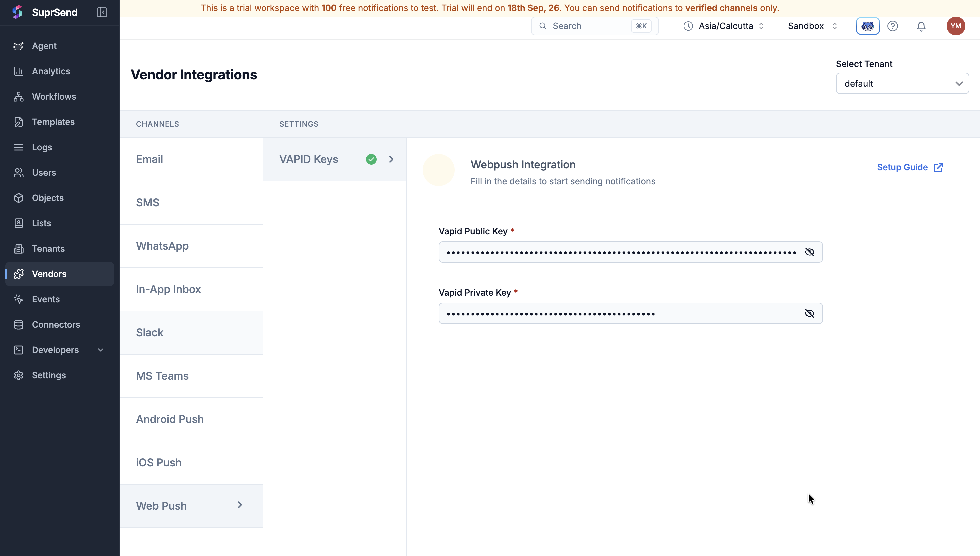Select the Email channel
This screenshot has width=980, height=556.
[x=191, y=159]
